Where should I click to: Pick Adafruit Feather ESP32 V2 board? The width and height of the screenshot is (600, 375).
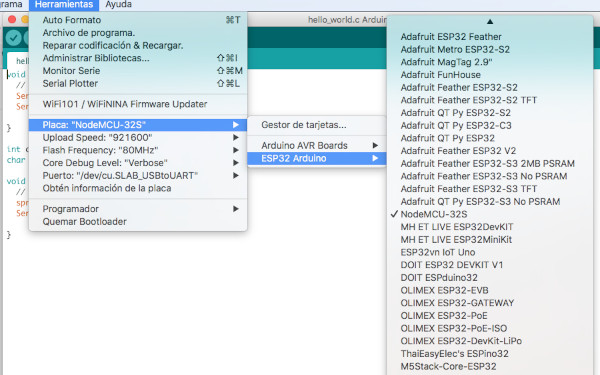(x=490, y=150)
